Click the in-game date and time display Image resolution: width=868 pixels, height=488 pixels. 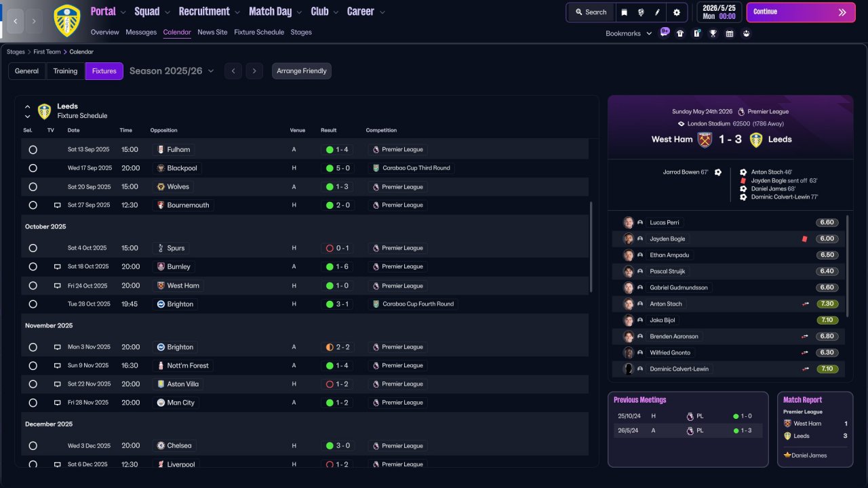pyautogui.click(x=719, y=12)
